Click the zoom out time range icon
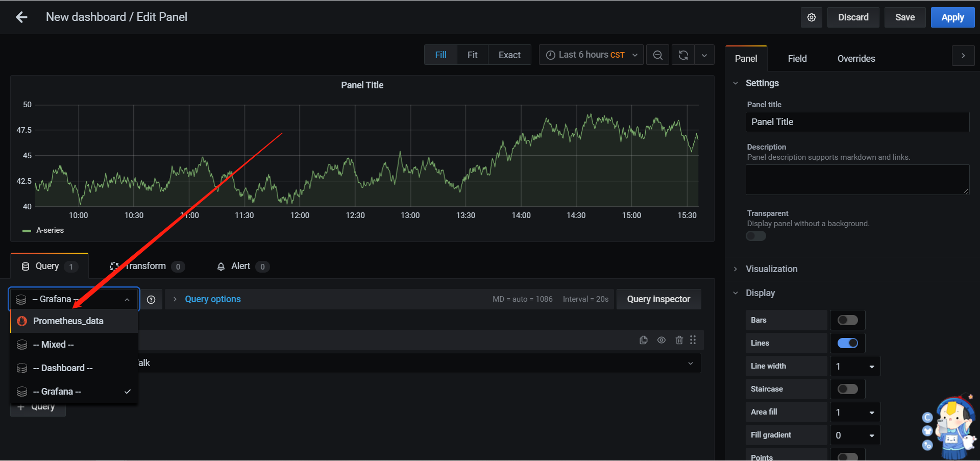Screen dimensions: 980x461 (658, 55)
